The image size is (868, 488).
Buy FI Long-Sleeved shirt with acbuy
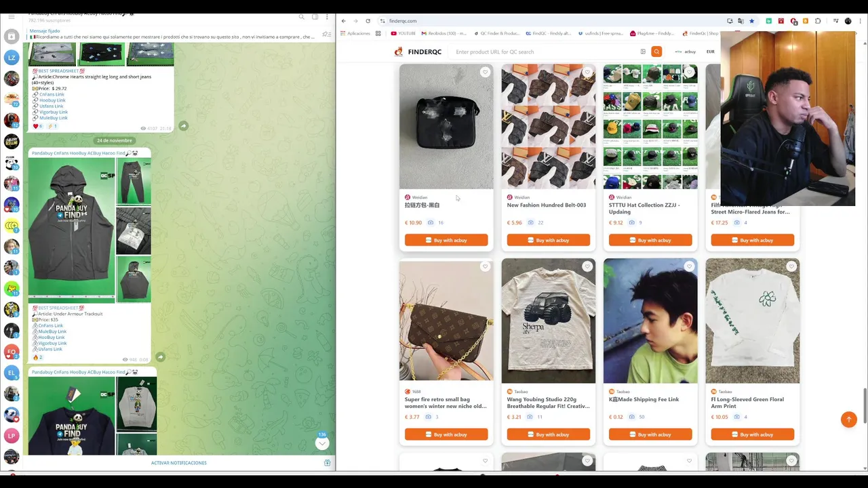pyautogui.click(x=753, y=434)
